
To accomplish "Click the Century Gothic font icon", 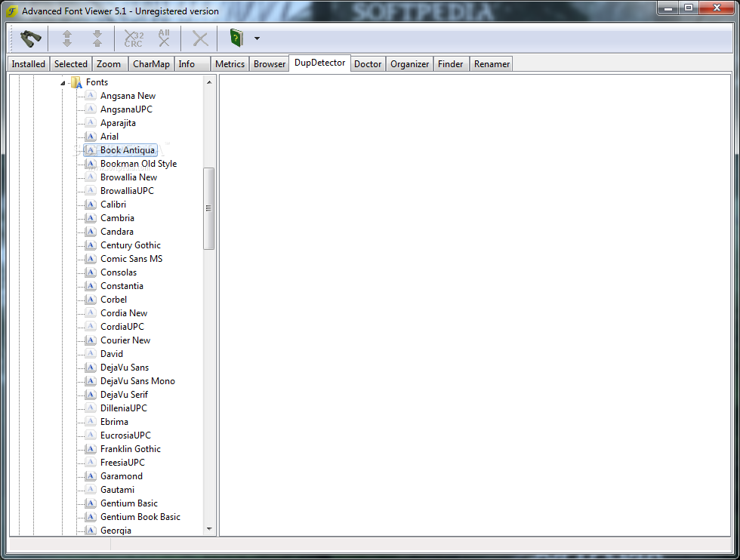I will click(x=91, y=245).
